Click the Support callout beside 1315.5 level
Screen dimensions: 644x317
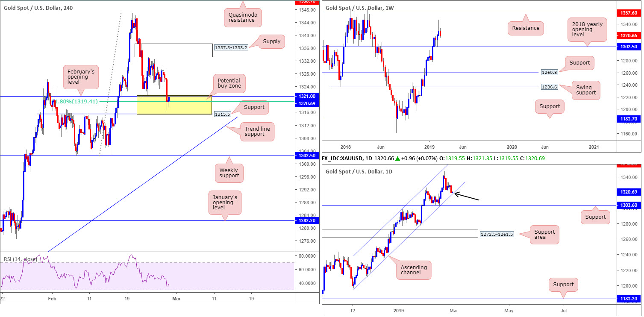[x=255, y=108]
